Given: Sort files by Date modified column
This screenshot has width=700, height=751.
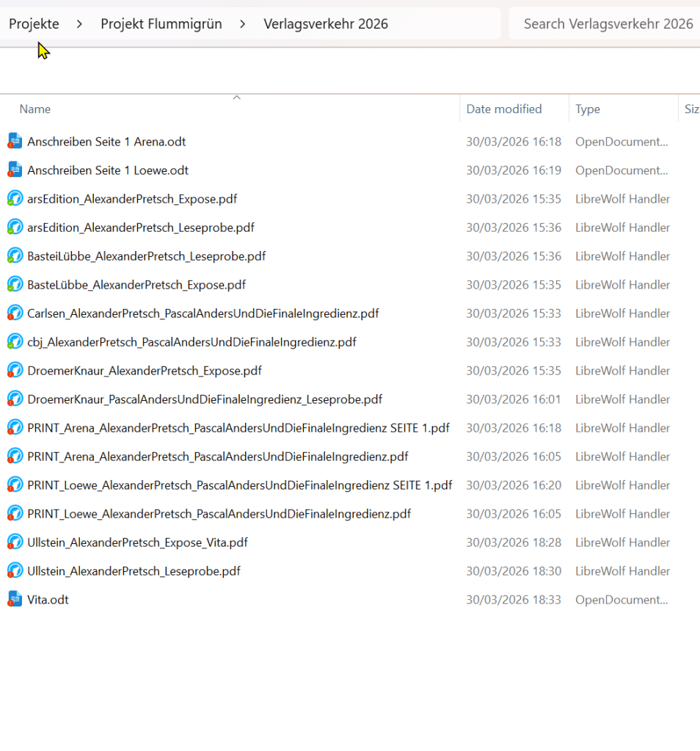Looking at the screenshot, I should (x=504, y=109).
